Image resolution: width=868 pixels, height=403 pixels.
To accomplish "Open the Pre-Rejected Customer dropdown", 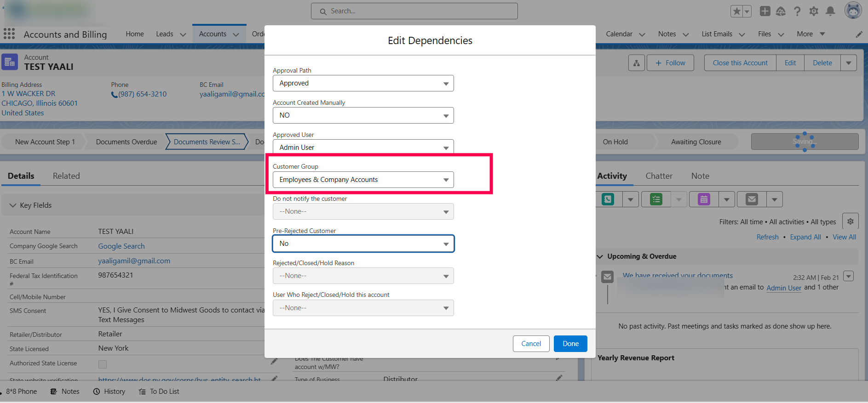I will (x=363, y=244).
